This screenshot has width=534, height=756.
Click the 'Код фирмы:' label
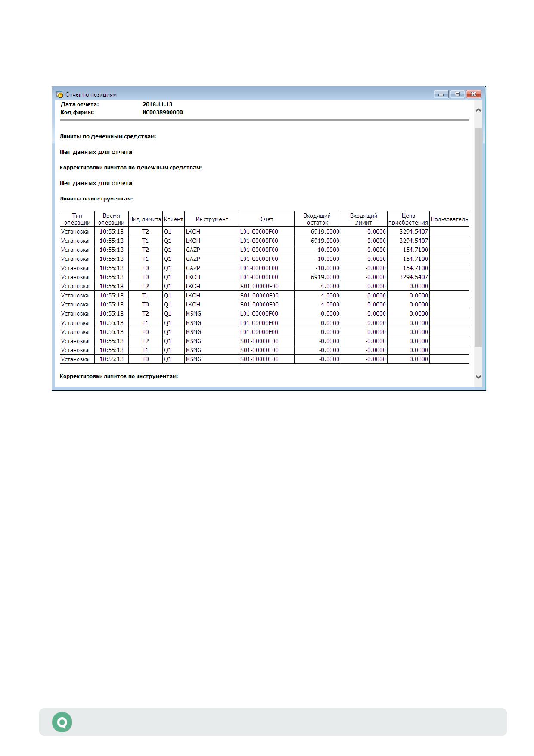click(x=77, y=112)
